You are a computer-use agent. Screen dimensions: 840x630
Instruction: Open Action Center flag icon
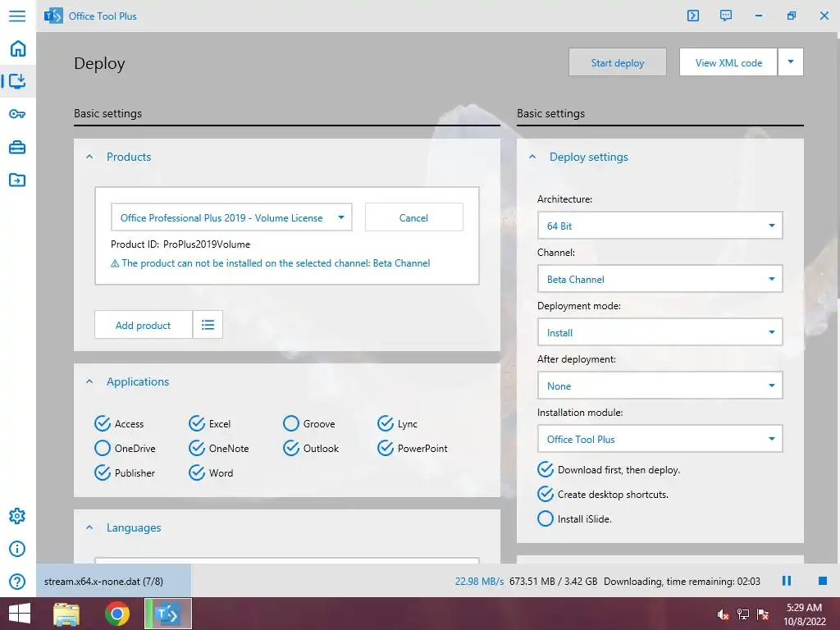pos(763,614)
